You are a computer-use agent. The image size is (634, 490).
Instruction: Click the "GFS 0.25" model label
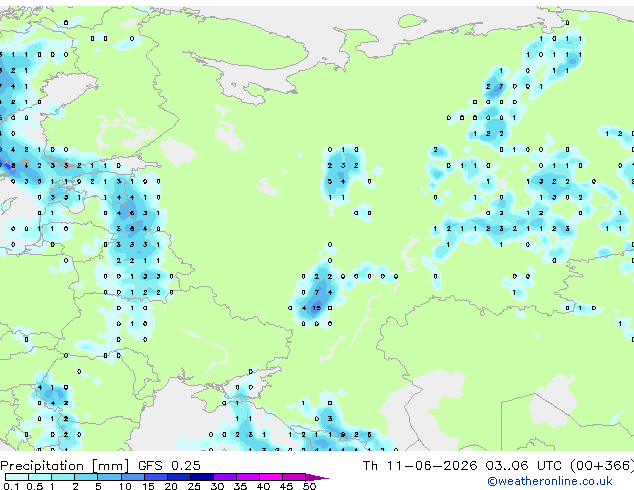click(169, 466)
